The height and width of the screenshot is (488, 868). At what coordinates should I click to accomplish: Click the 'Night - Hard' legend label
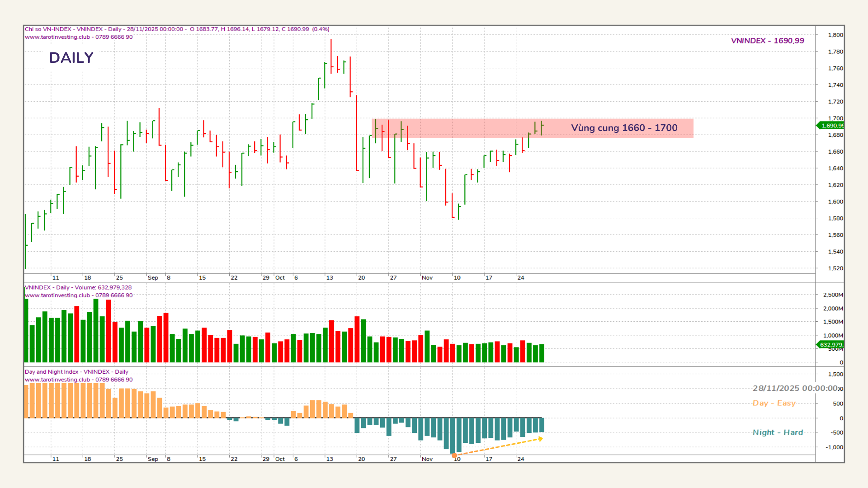click(x=778, y=432)
